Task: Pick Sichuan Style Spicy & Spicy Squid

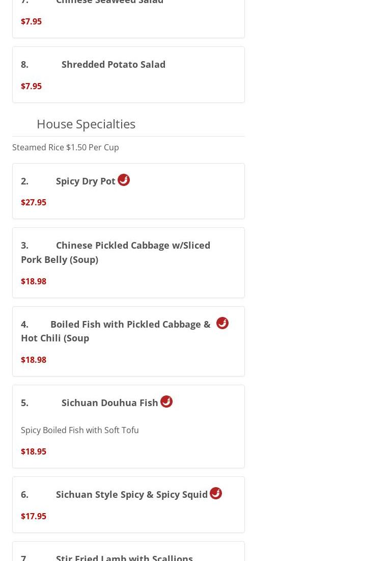Action: click(x=128, y=504)
